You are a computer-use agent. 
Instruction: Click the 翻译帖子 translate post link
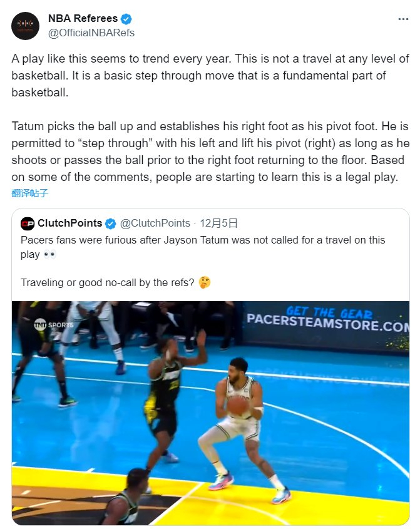29,193
